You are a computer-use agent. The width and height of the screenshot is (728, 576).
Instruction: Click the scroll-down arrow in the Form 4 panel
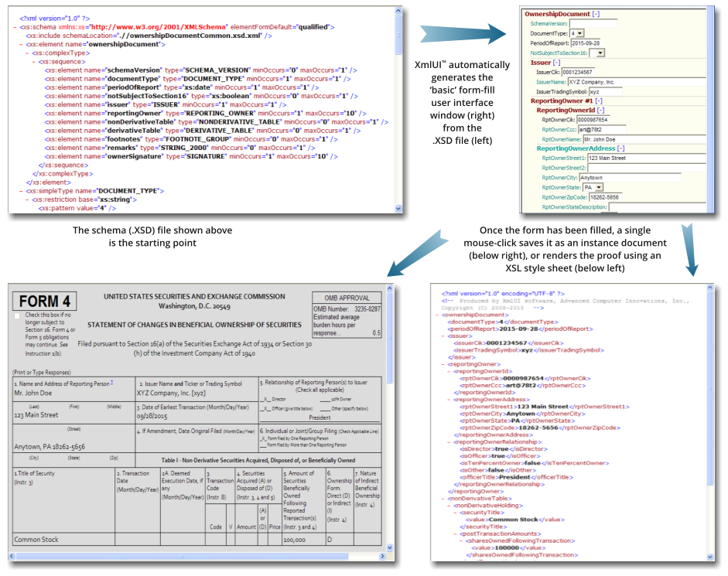click(390, 547)
